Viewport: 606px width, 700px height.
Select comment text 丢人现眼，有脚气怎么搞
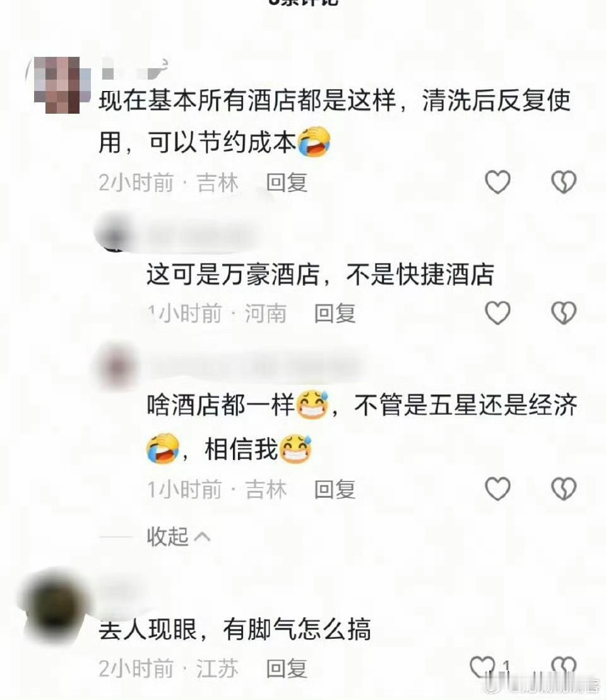pyautogui.click(x=235, y=629)
